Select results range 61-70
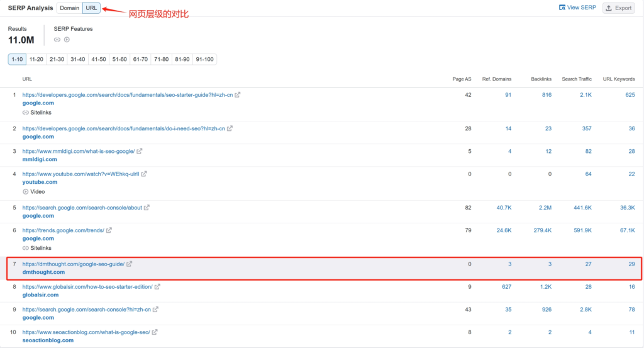Viewport: 644px width, 348px height. pos(140,59)
